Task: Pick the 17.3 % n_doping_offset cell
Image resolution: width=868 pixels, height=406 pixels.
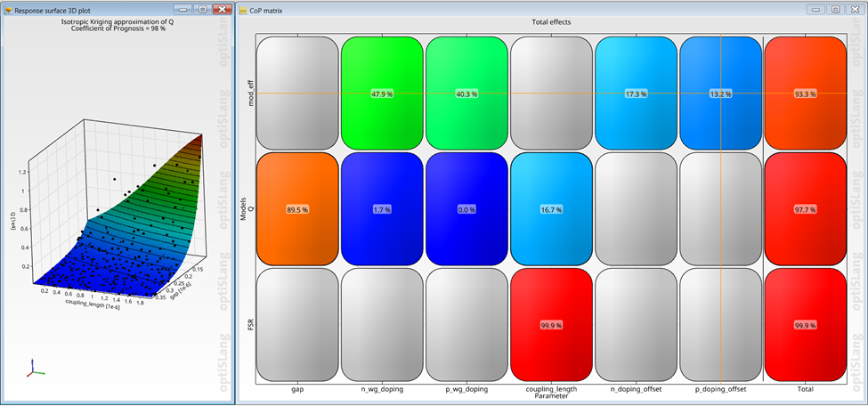Action: 636,93
